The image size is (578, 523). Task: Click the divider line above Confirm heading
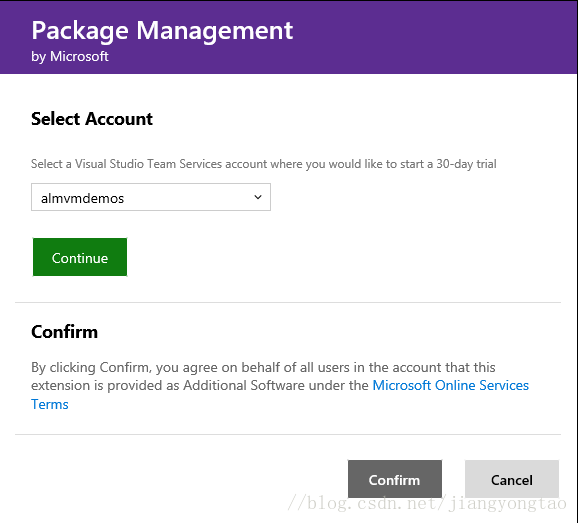pyautogui.click(x=288, y=303)
